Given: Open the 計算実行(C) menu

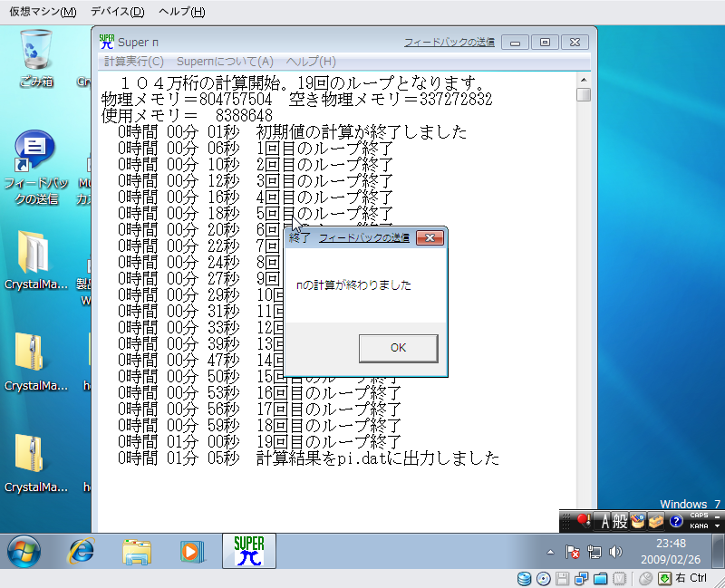Looking at the screenshot, I should [x=133, y=62].
